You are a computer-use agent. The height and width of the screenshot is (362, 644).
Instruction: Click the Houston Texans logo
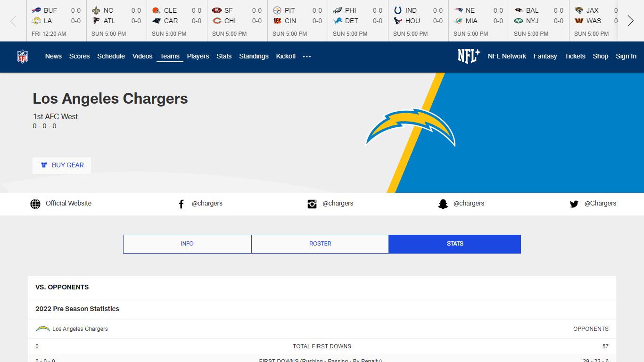pos(398,21)
